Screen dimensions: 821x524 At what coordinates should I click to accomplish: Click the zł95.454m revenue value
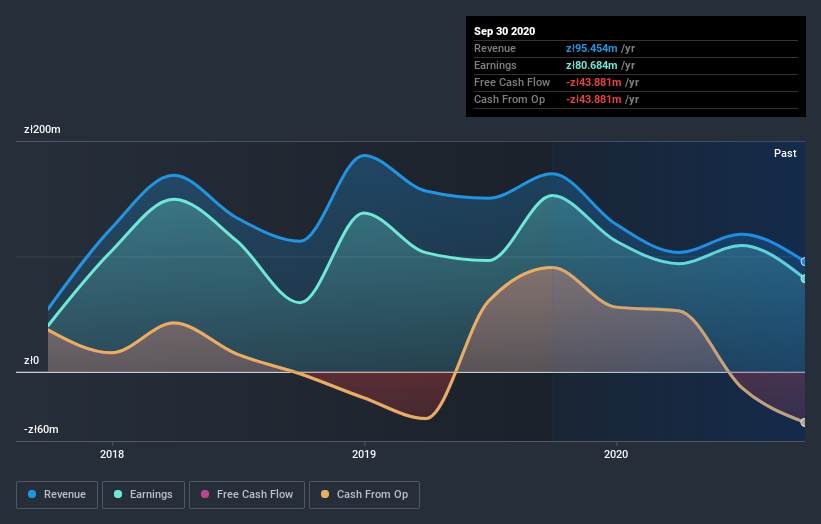point(592,48)
